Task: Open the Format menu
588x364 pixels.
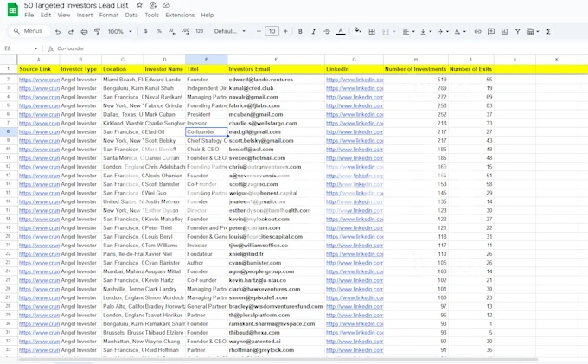Action: [x=109, y=15]
